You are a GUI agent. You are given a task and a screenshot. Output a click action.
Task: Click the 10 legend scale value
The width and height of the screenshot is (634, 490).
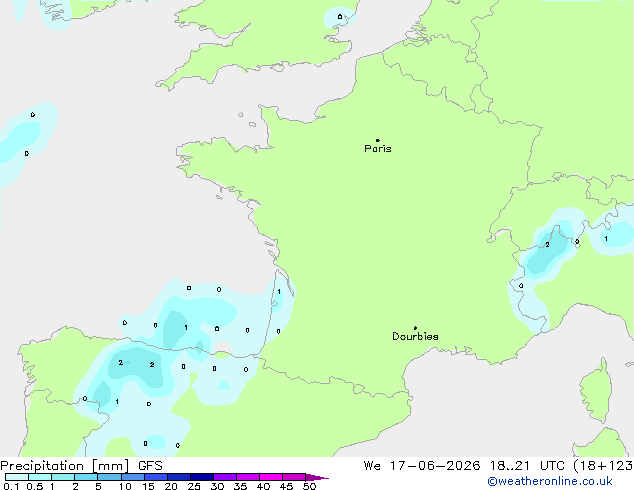(x=125, y=486)
